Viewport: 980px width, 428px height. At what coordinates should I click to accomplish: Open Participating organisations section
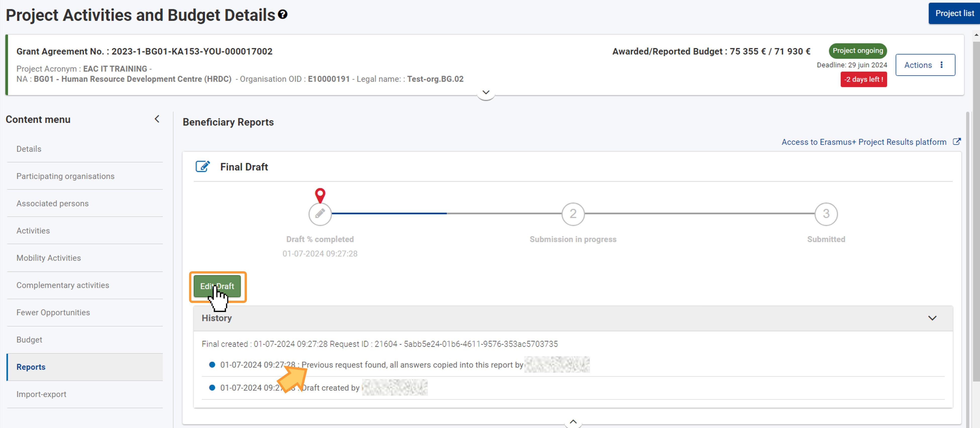pos(85,176)
